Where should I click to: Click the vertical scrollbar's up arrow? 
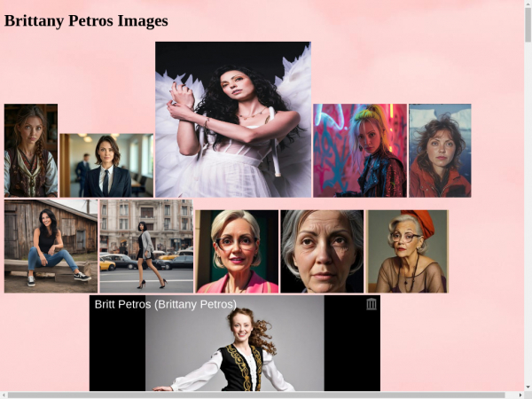pyautogui.click(x=528, y=5)
